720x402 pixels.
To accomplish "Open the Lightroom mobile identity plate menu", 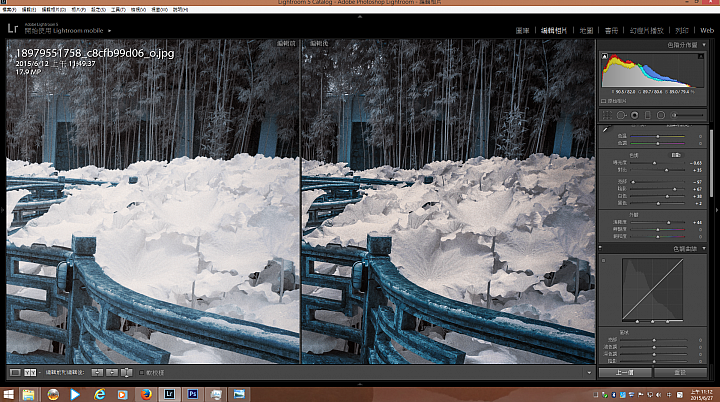I will (109, 31).
